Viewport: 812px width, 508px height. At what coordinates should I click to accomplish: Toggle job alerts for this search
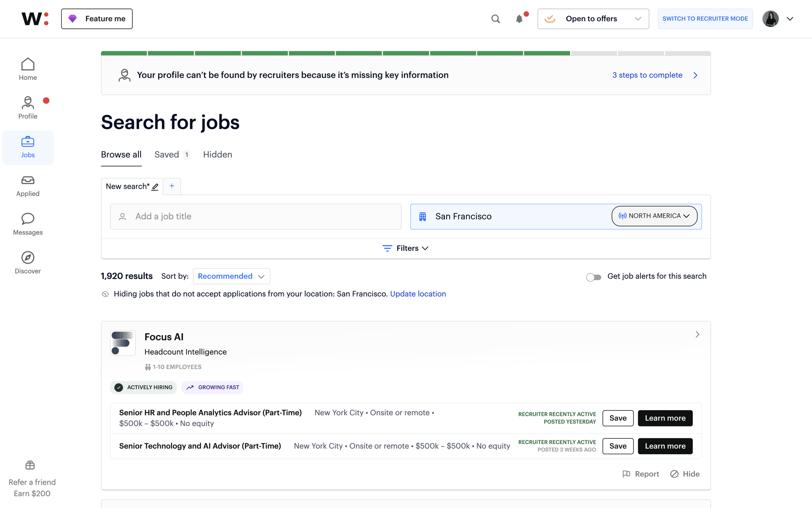(x=593, y=277)
